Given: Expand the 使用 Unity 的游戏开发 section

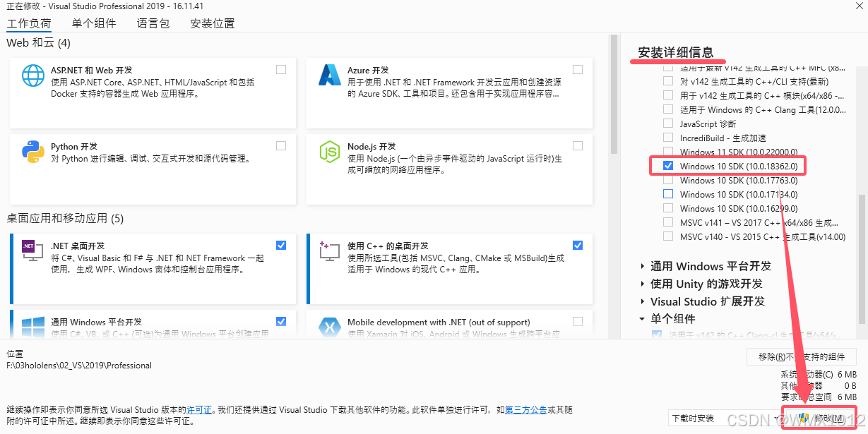Looking at the screenshot, I should (x=642, y=284).
